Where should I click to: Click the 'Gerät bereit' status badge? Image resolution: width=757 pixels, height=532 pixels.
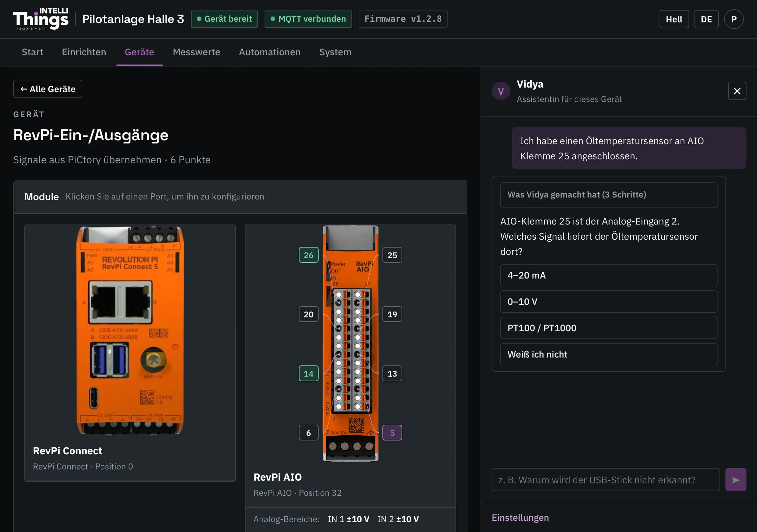[x=224, y=19]
